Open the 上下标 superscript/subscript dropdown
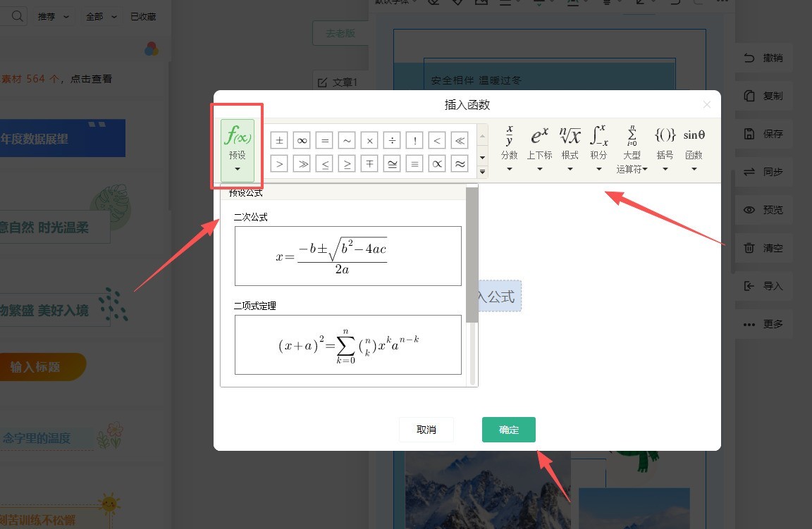 point(539,149)
